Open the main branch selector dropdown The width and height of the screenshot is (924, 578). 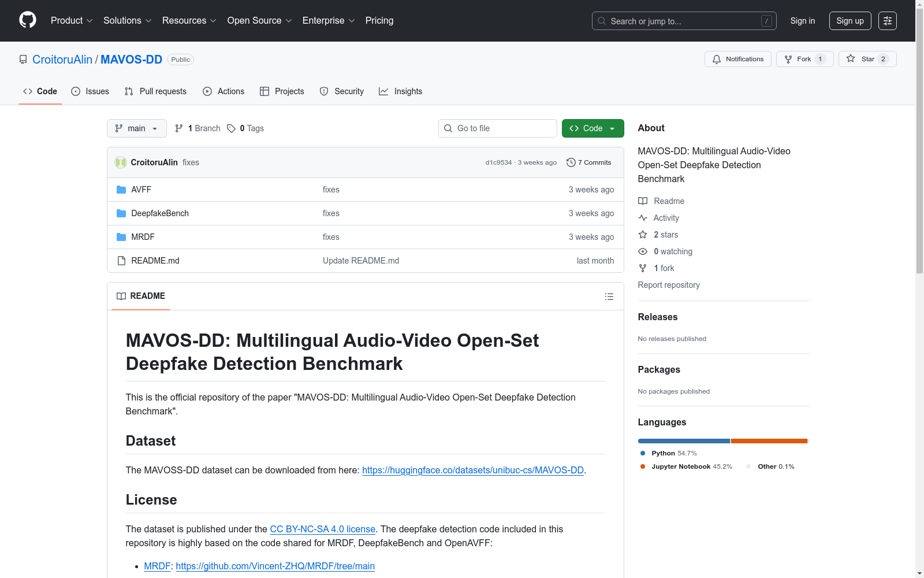[x=137, y=128]
